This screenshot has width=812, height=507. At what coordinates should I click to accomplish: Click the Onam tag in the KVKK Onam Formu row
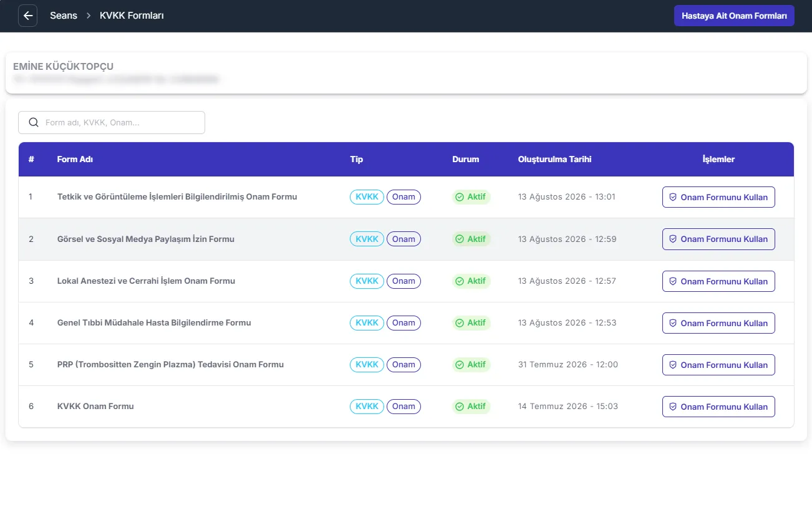[x=404, y=407]
